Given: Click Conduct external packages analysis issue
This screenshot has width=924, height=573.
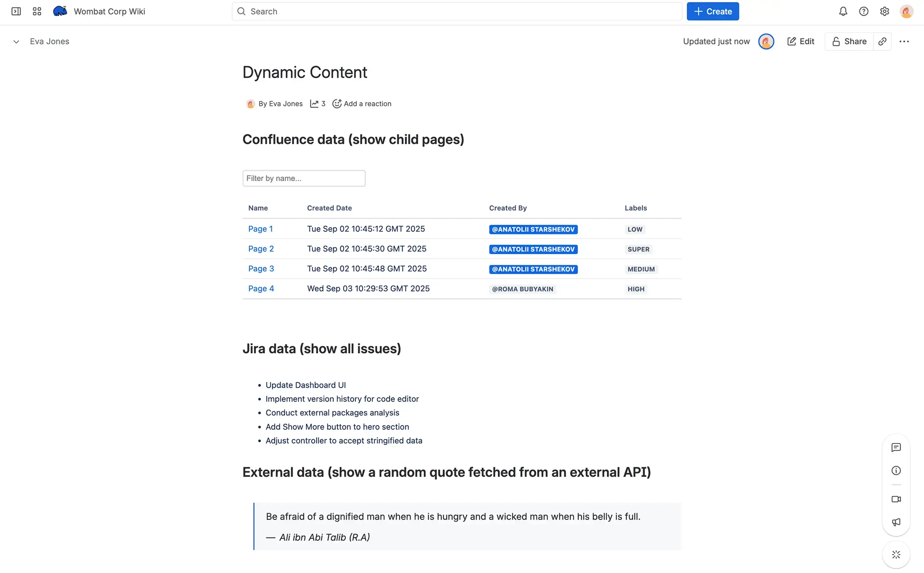Looking at the screenshot, I should [x=332, y=413].
